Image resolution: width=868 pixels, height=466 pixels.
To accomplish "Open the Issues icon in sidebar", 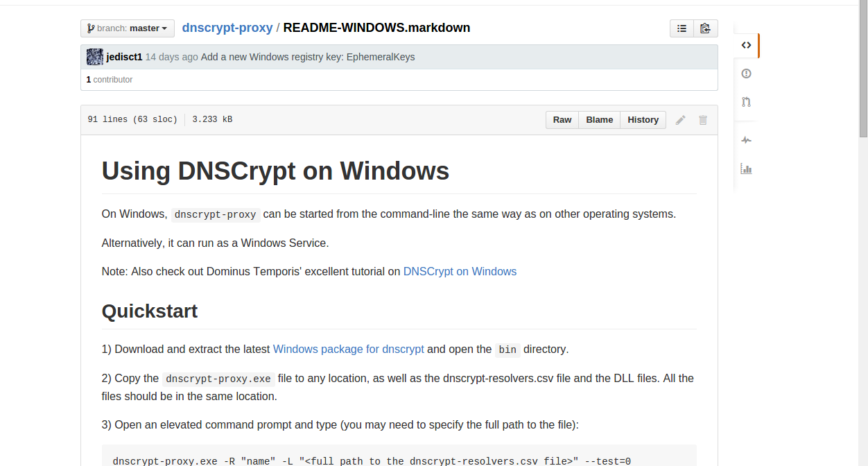I will pos(746,74).
